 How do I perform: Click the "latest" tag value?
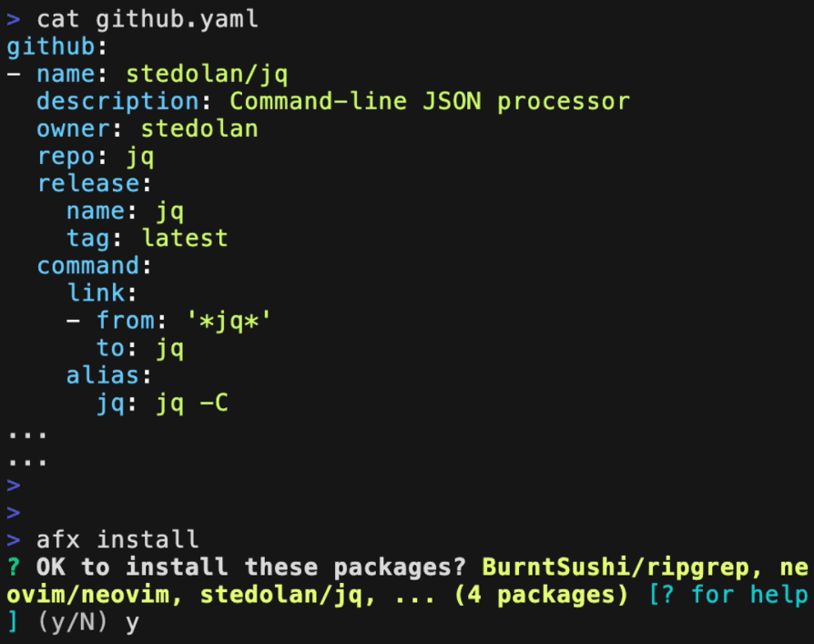click(x=185, y=238)
